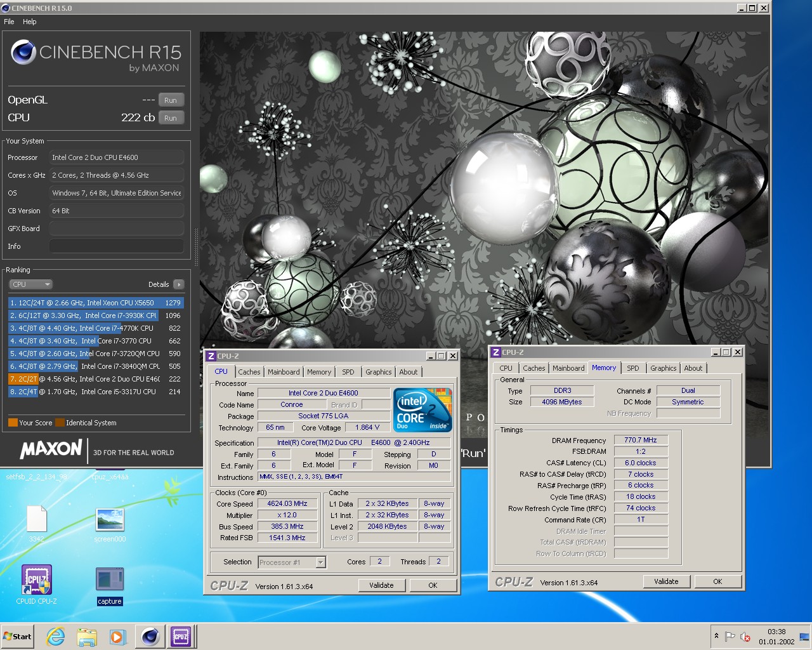Screen dimensions: 812x650
Task: Click the CPU-Z Z icon in right window title
Action: (x=496, y=352)
